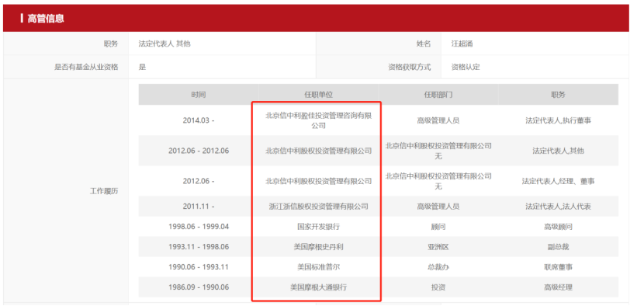Click the 国家开发银行 company cell

[x=318, y=227]
